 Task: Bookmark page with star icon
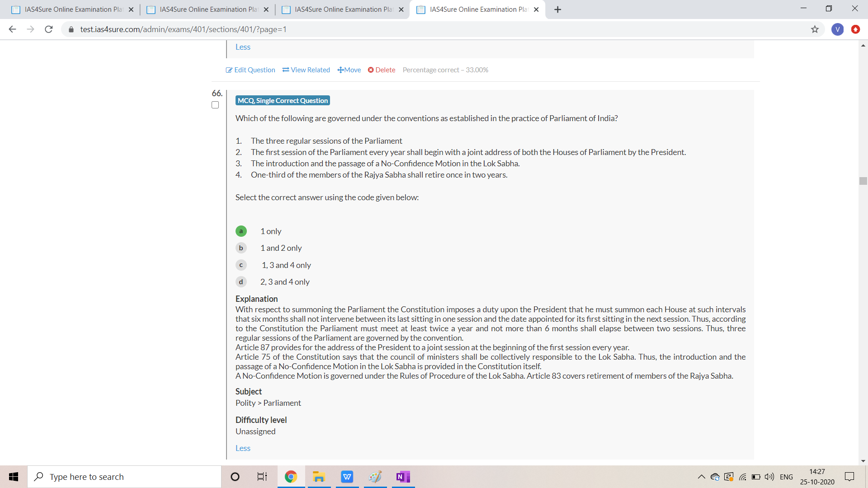(815, 29)
